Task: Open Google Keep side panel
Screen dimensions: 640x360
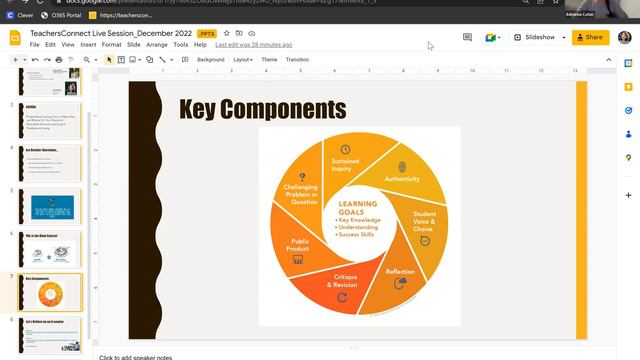Action: [x=629, y=87]
